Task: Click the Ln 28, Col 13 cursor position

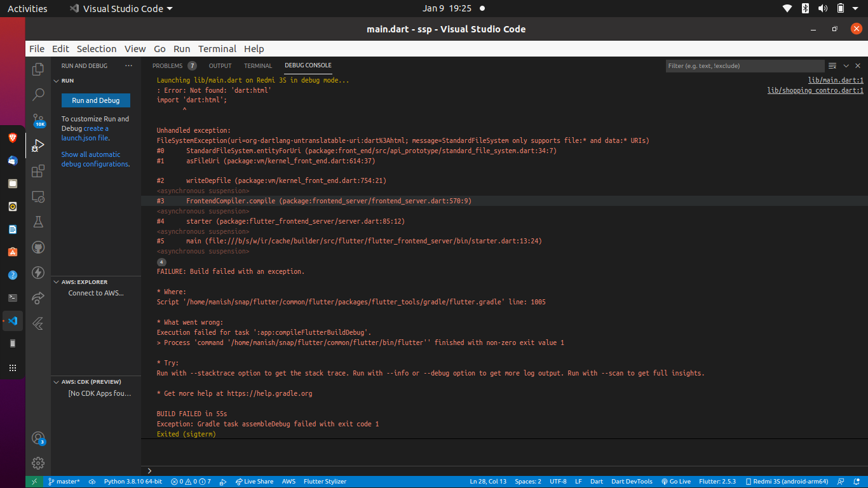Action: (488, 482)
